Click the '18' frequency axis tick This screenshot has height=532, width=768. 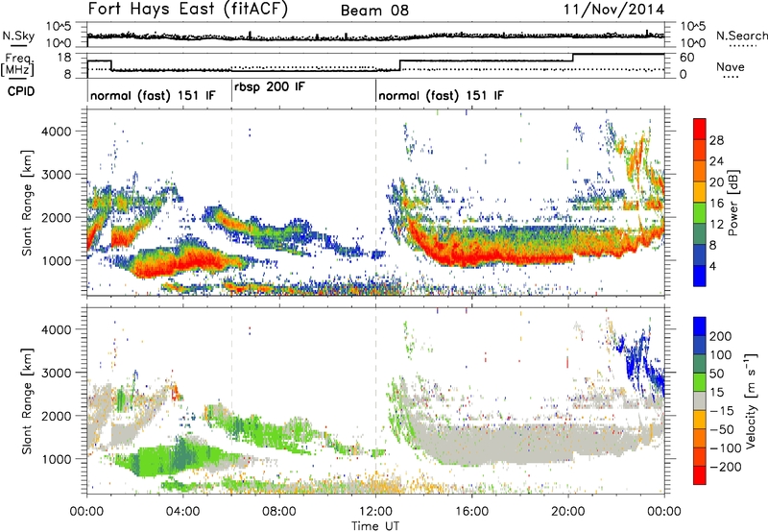[x=63, y=58]
